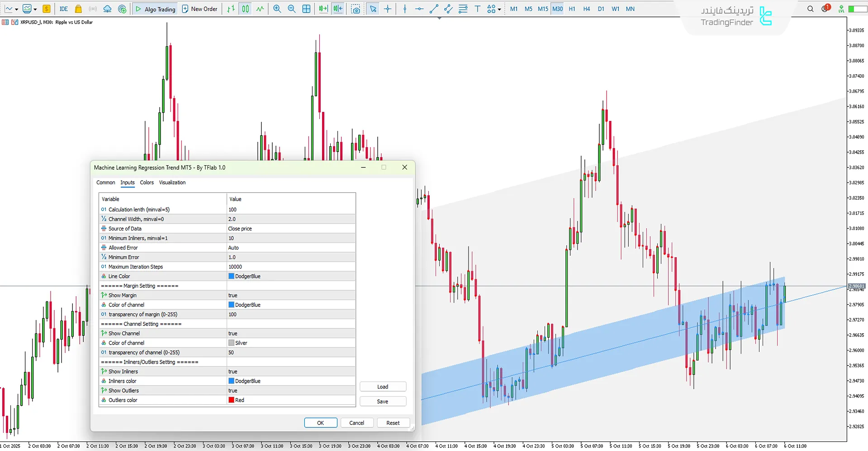Capture a chart screenshot
This screenshot has height=451, width=868.
point(356,9)
